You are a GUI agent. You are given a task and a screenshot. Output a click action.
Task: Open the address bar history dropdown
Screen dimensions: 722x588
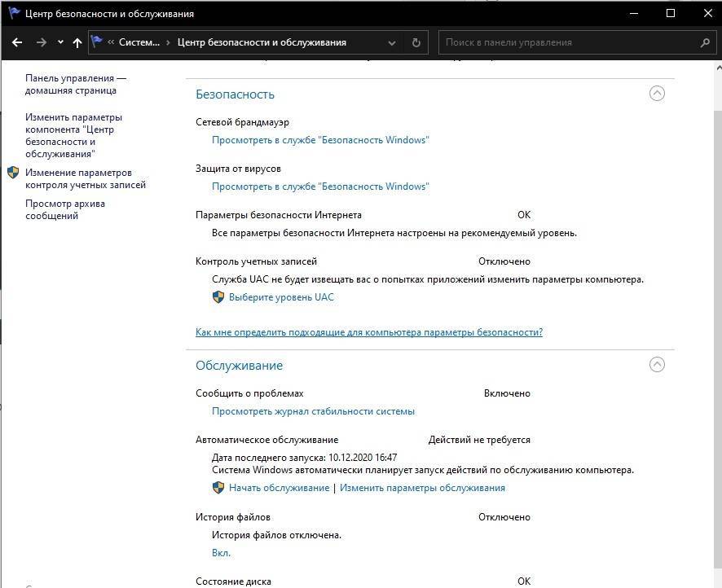pos(392,42)
